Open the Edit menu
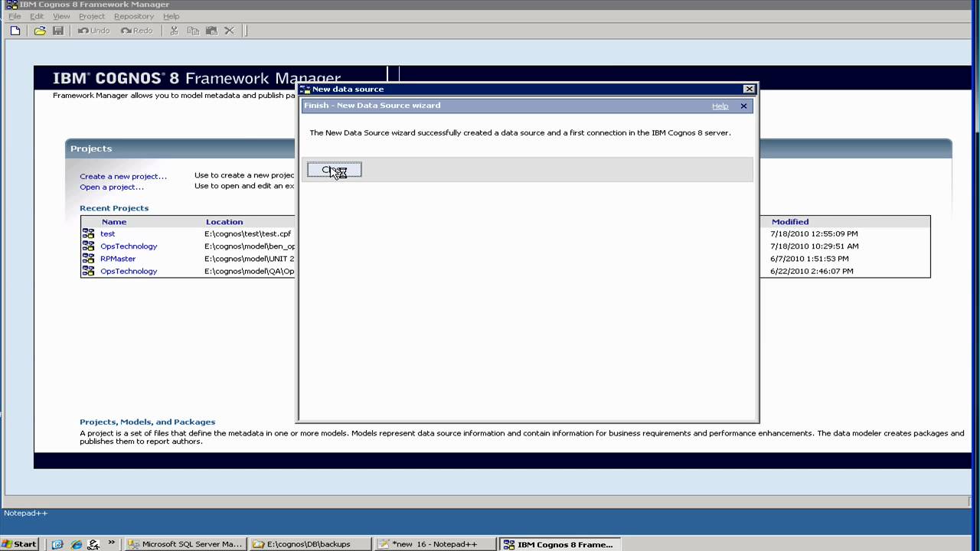 point(37,16)
